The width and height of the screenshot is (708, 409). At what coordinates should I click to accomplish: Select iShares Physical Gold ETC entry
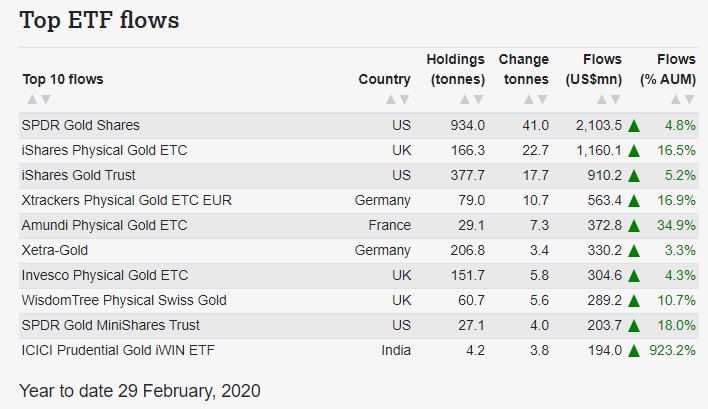click(x=104, y=150)
